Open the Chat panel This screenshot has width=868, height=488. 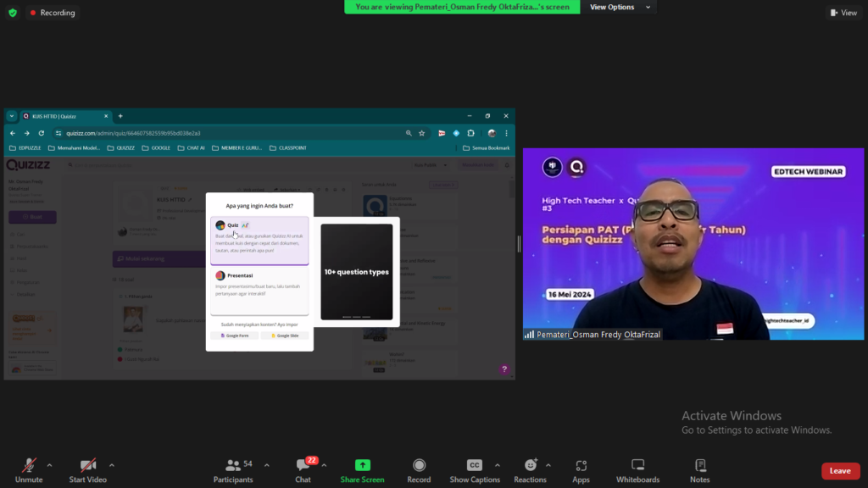pos(303,466)
